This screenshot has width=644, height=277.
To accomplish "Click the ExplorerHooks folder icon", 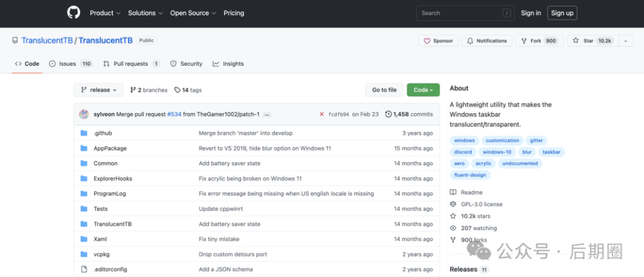I will tap(84, 178).
